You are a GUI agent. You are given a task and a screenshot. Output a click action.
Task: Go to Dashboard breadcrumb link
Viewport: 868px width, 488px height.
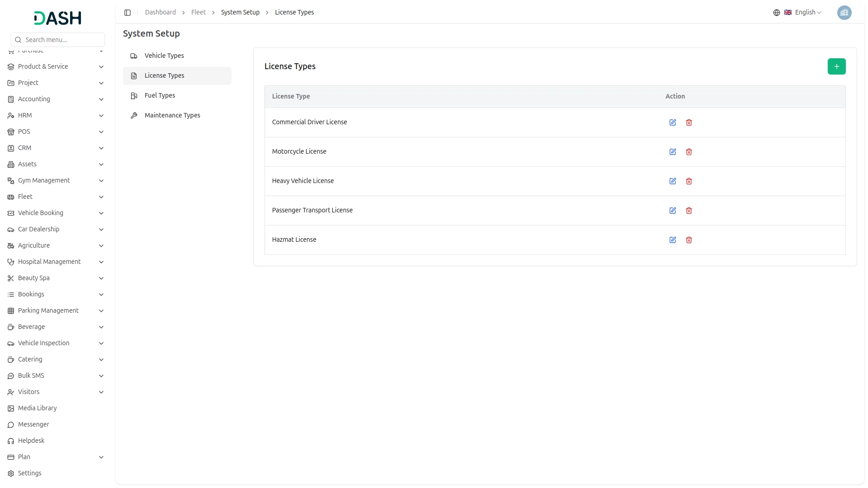point(160,12)
